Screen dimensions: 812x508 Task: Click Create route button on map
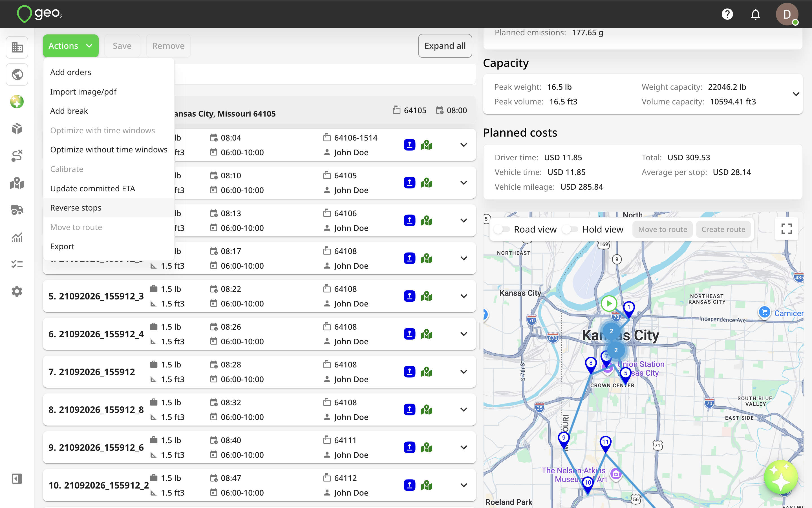pos(723,229)
